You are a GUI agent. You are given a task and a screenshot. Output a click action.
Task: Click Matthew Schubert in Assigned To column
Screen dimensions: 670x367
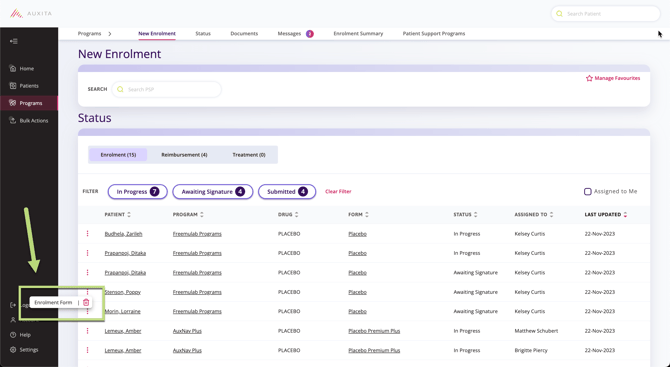pyautogui.click(x=536, y=331)
